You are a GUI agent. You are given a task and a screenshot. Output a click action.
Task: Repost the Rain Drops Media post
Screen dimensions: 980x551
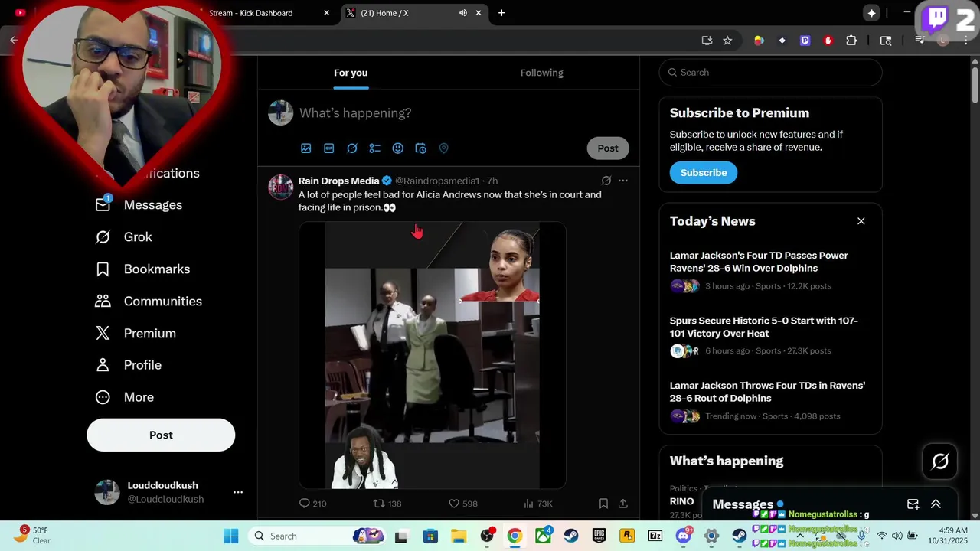(x=387, y=504)
